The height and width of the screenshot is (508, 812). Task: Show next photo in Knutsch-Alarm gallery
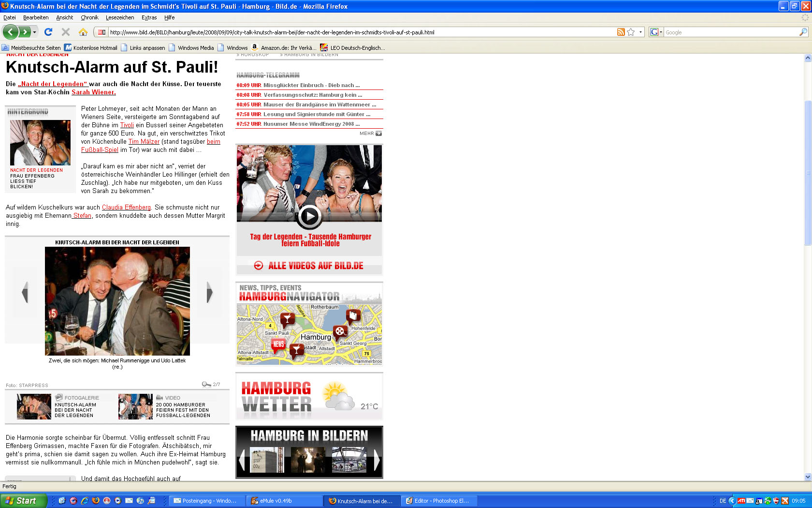(x=209, y=292)
